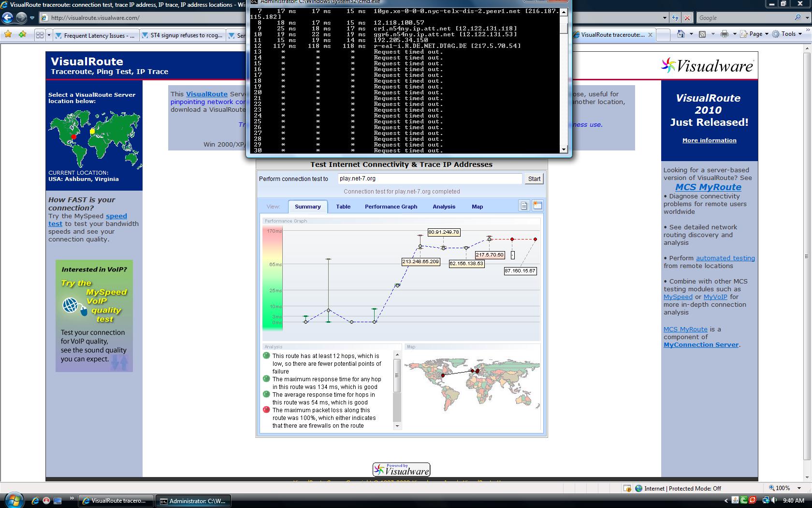The image size is (812, 508).
Task: Click the Add to Favorites icon
Action: 22,34
